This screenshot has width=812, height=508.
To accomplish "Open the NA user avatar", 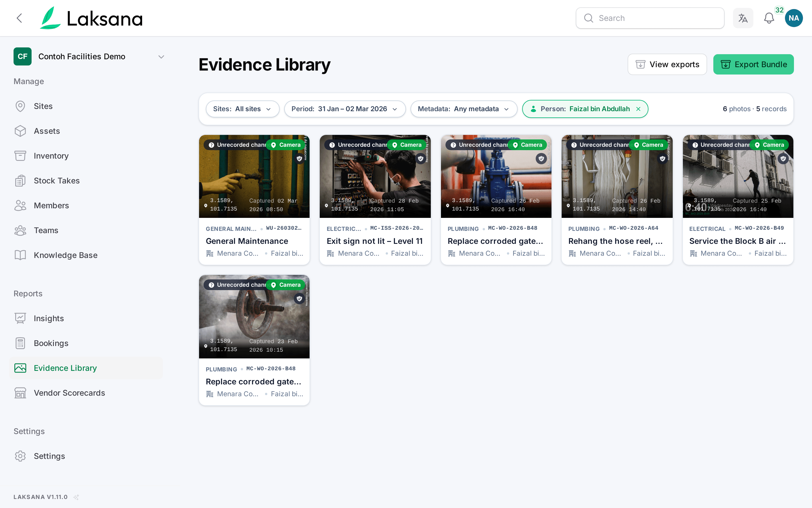I will tap(794, 18).
